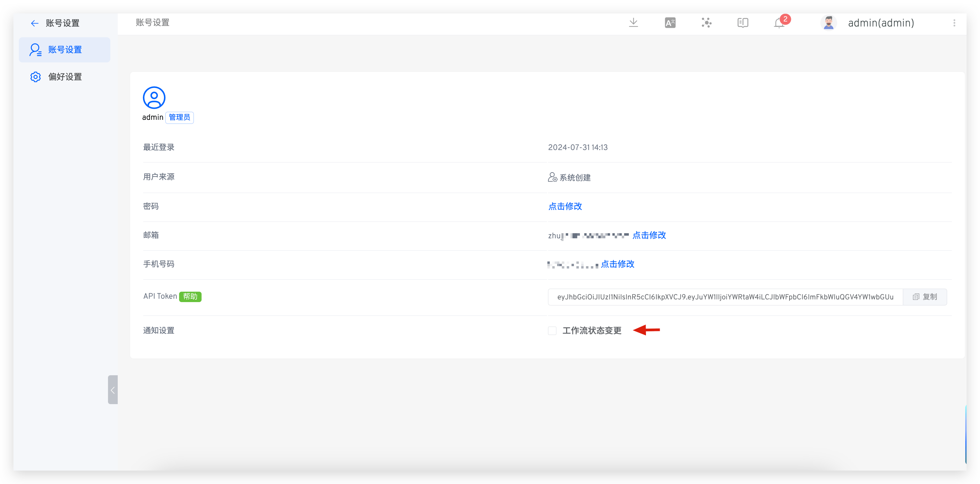Enable 工作流状态变更 notification checkbox
980x484 pixels.
click(x=552, y=331)
